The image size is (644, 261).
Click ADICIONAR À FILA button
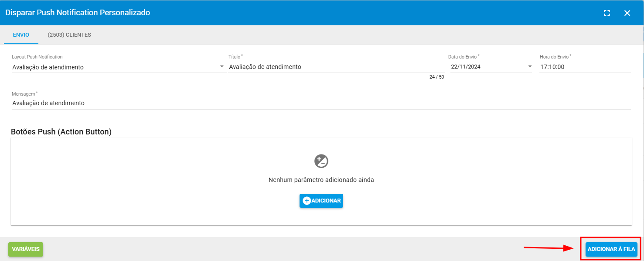611,249
